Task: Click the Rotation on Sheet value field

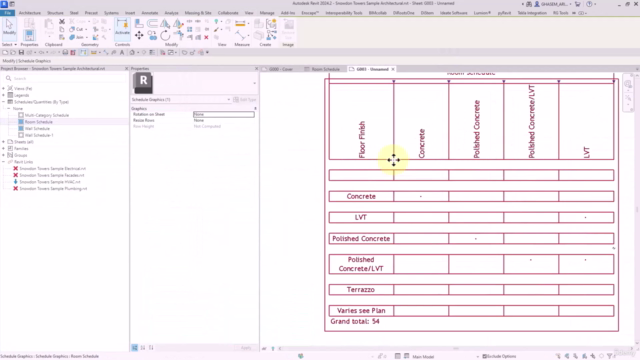Action: (x=224, y=114)
